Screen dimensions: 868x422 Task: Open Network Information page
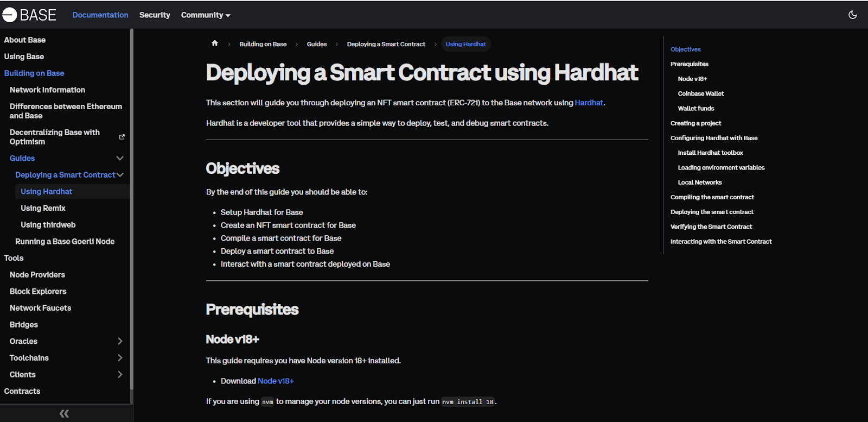point(47,90)
